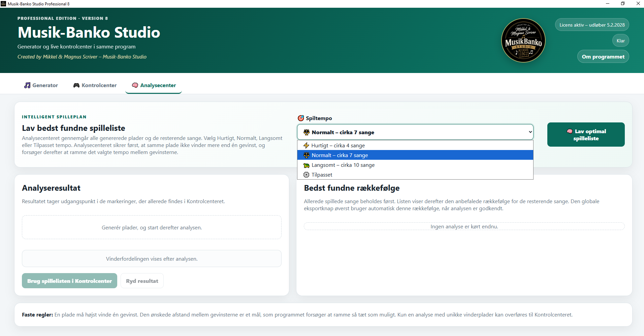Click the gear icon in the Tilpasset option
The width and height of the screenshot is (644, 336).
pos(306,175)
